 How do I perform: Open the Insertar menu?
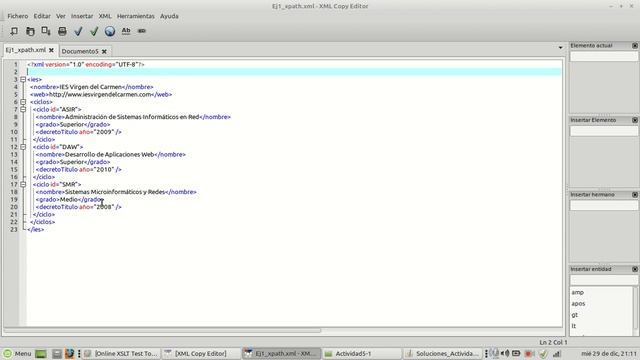click(x=82, y=16)
